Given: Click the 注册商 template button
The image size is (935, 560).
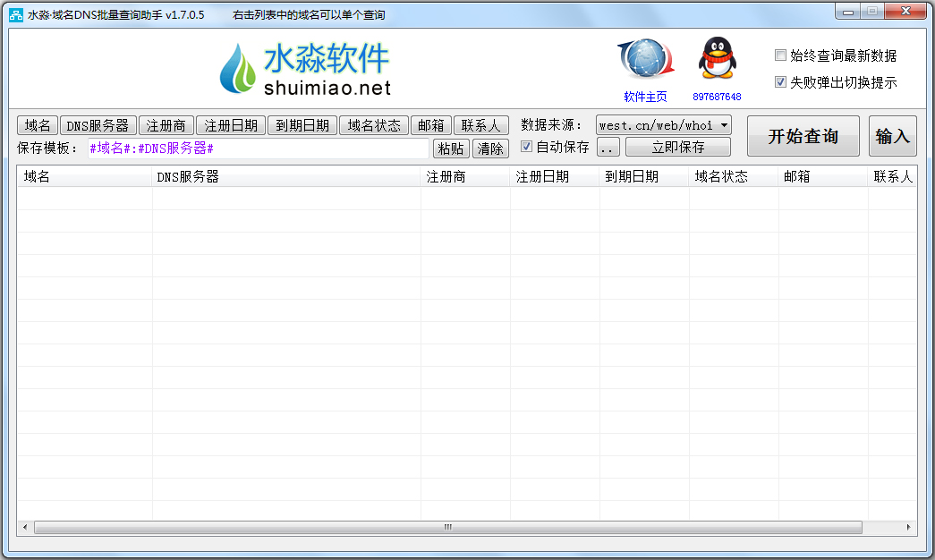Looking at the screenshot, I should click(x=166, y=125).
